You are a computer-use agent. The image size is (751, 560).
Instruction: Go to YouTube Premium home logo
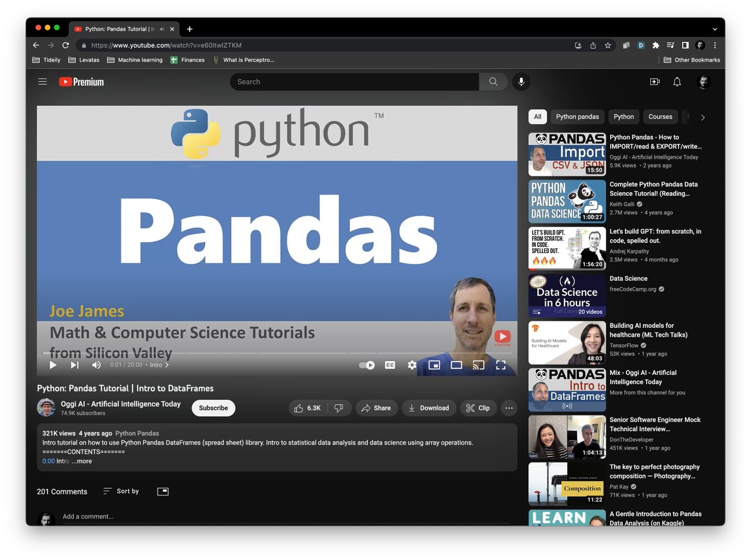(81, 82)
